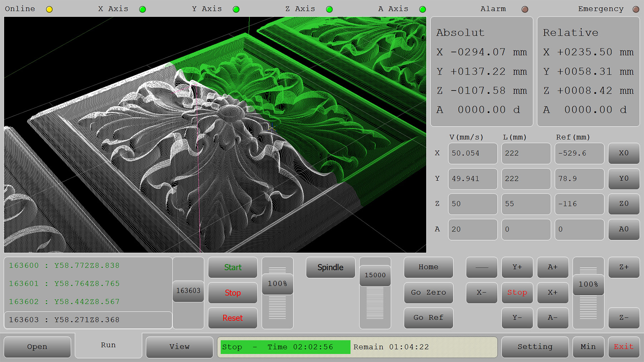Viewport: 644px width, 362px height.
Task: Click the X Axis green status light
Action: (142, 9)
